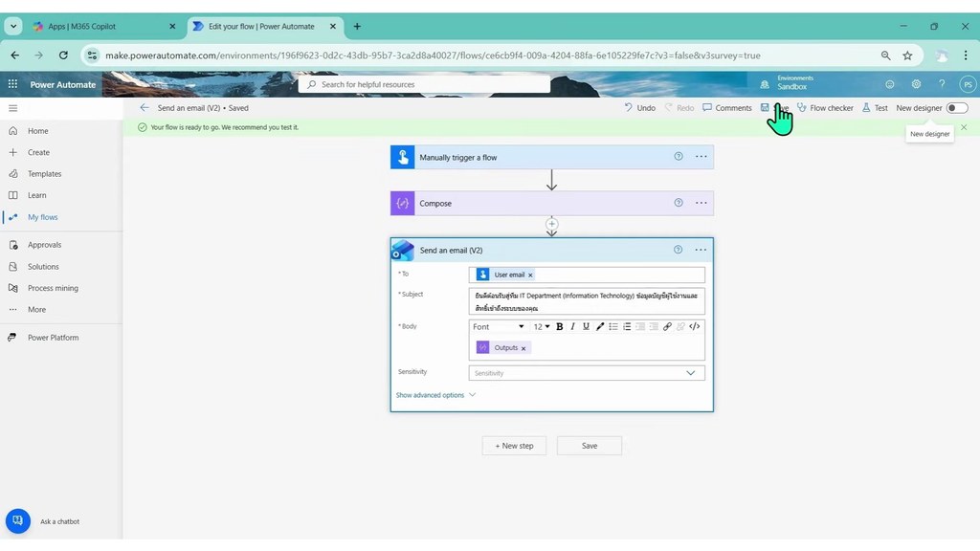Bookmark this page with the star icon
The height and width of the screenshot is (551, 980).
[907, 55]
